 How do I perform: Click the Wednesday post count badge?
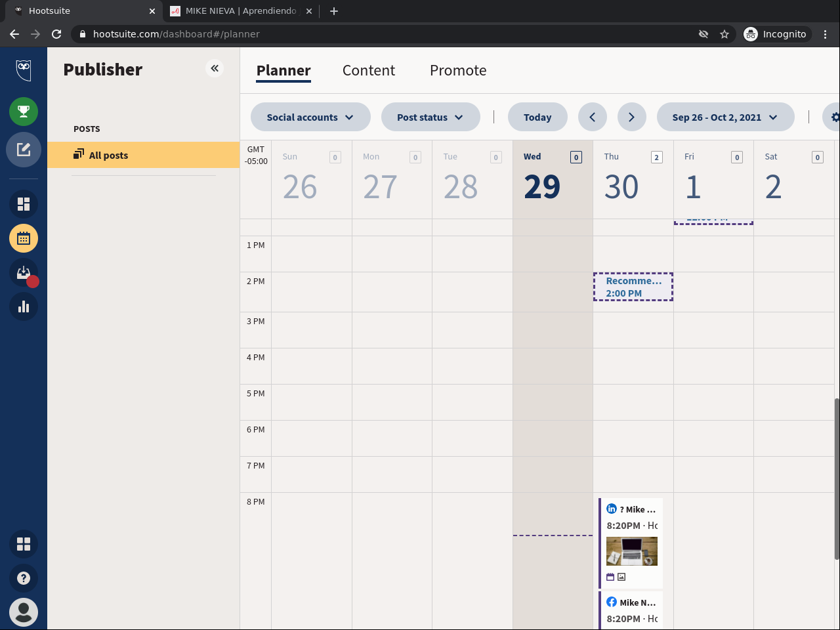pyautogui.click(x=576, y=157)
